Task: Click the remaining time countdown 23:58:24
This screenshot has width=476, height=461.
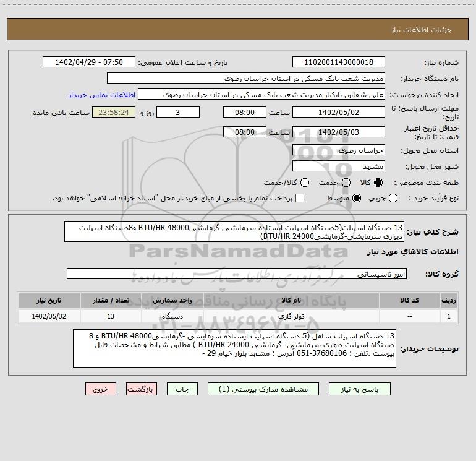Action: coord(114,112)
